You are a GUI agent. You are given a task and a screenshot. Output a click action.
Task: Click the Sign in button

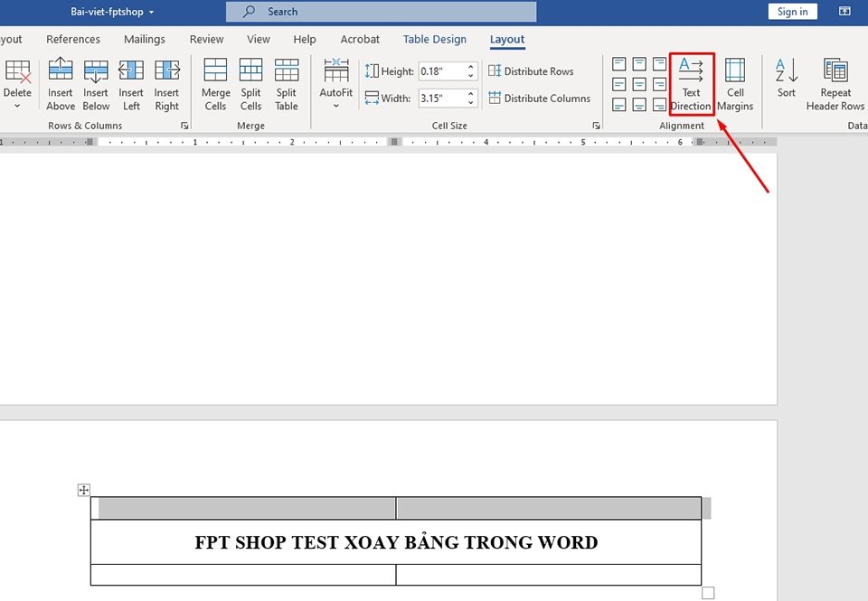pos(792,11)
